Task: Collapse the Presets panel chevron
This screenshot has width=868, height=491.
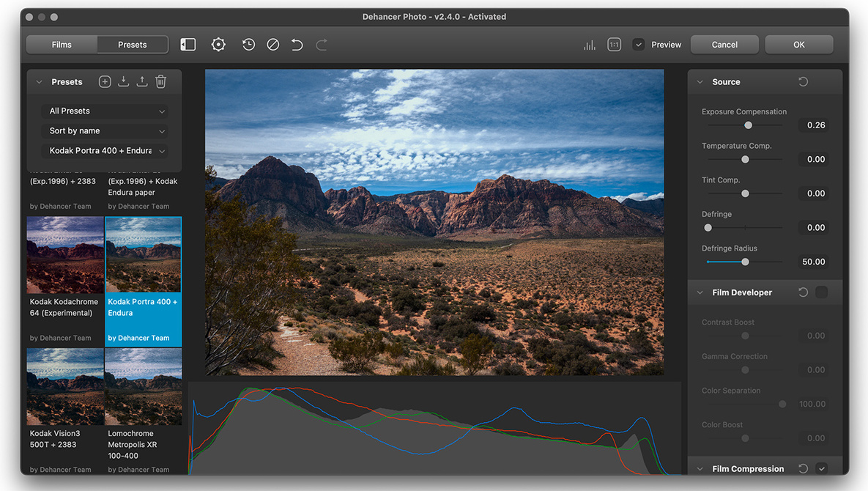Action: (39, 82)
